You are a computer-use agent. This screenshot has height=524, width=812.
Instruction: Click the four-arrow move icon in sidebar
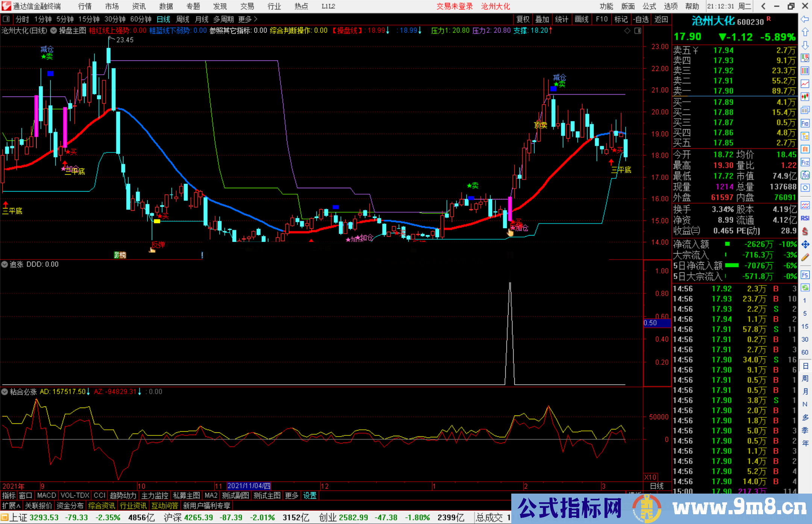[x=805, y=245]
